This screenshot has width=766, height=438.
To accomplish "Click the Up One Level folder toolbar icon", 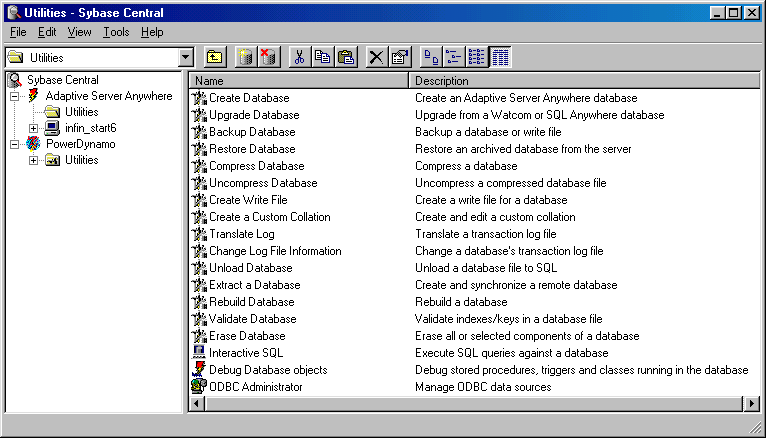I will point(214,57).
